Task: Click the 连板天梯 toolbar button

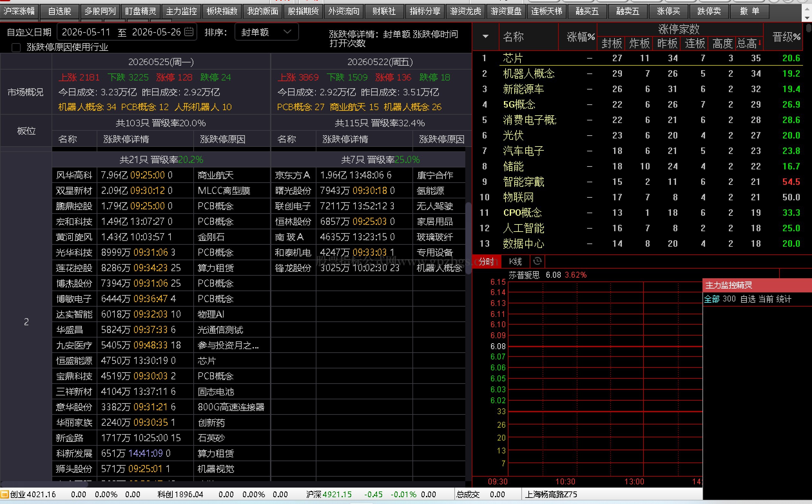Action: click(x=546, y=12)
